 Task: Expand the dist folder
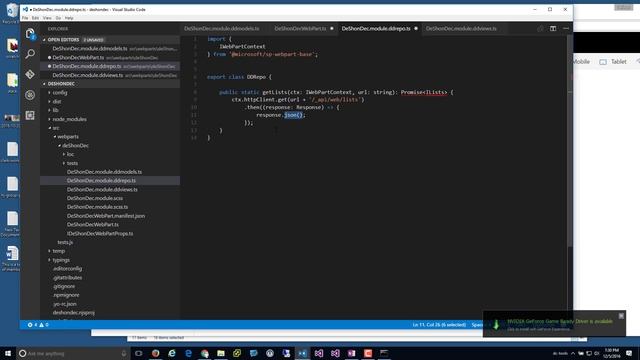[x=57, y=102]
